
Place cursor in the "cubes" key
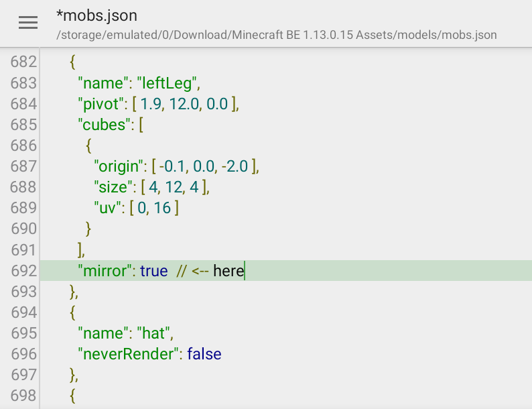[103, 125]
